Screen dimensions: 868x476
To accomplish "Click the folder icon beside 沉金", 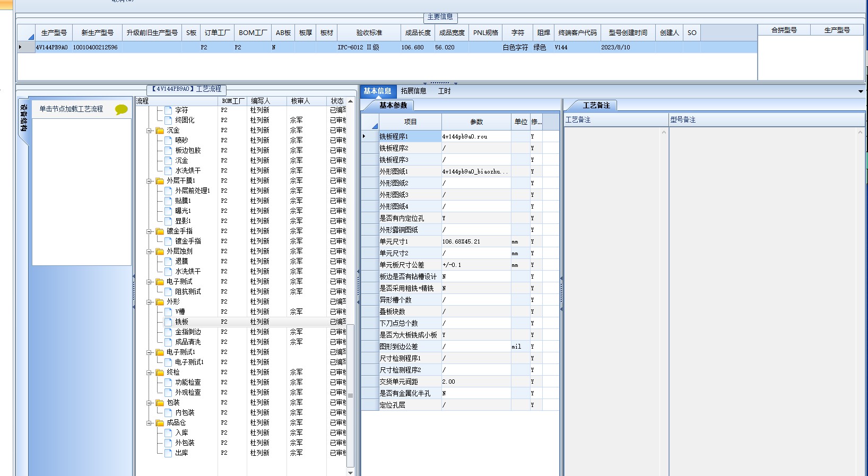I will 160,130.
